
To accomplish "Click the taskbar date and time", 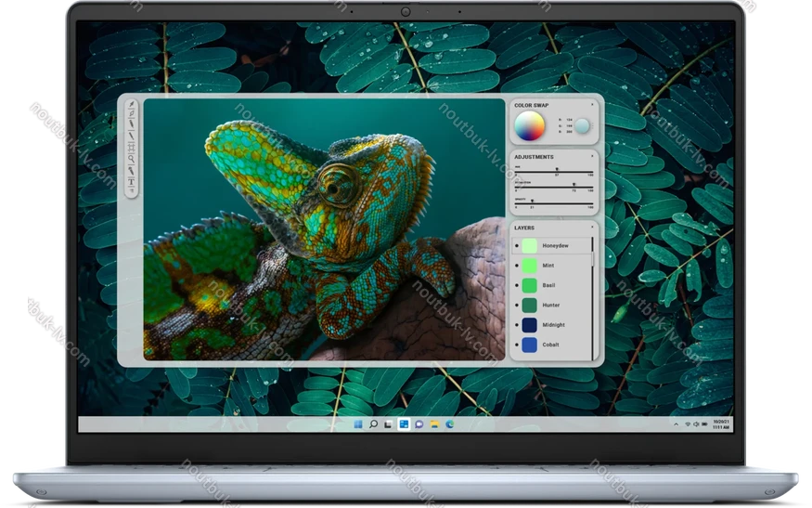I will coord(720,424).
